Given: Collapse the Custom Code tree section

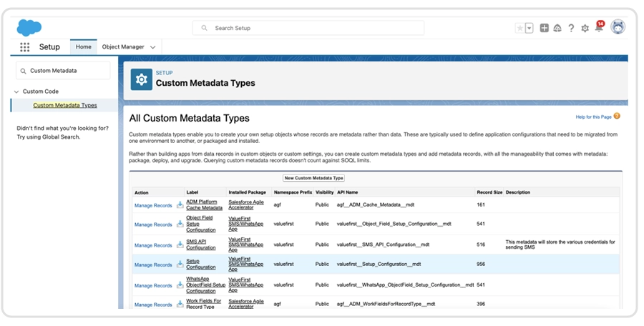Looking at the screenshot, I should pyautogui.click(x=16, y=92).
